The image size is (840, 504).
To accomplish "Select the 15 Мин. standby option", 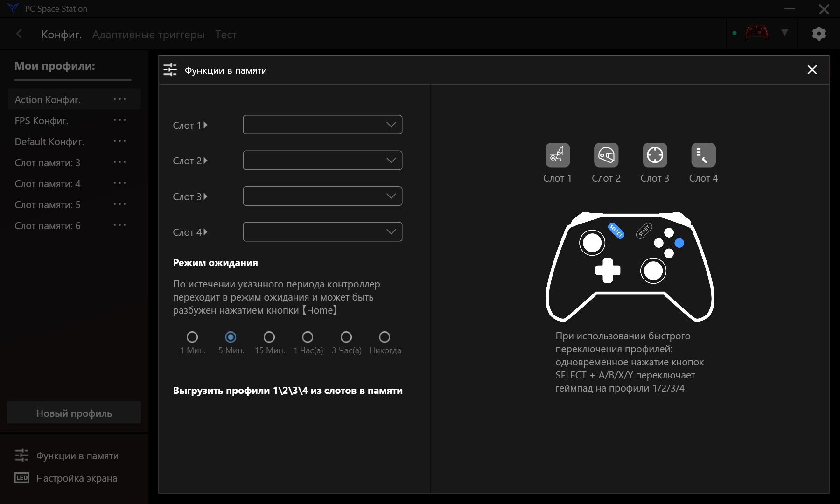I will pyautogui.click(x=269, y=337).
